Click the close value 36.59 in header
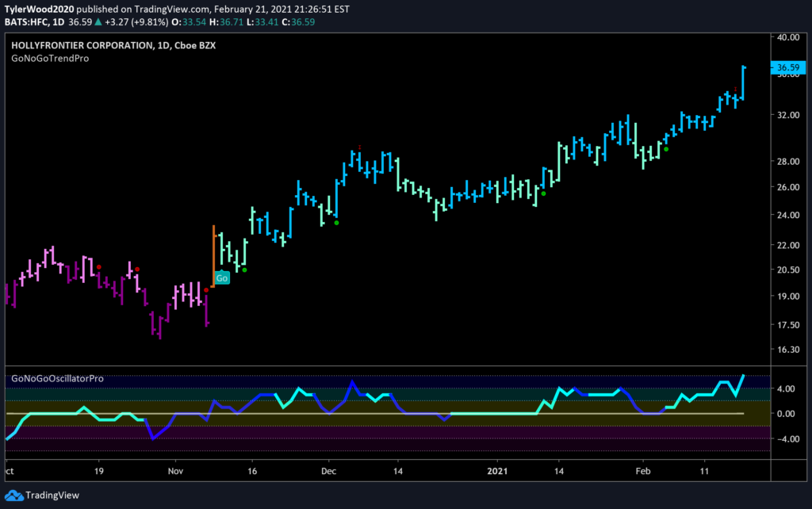Viewport: 812px width, 509px height. click(303, 22)
